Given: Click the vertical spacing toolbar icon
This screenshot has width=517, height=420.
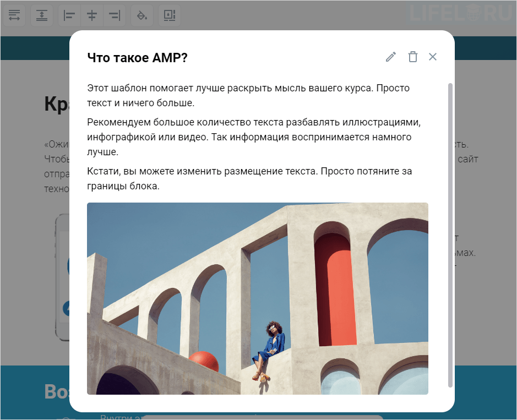Looking at the screenshot, I should point(42,15).
